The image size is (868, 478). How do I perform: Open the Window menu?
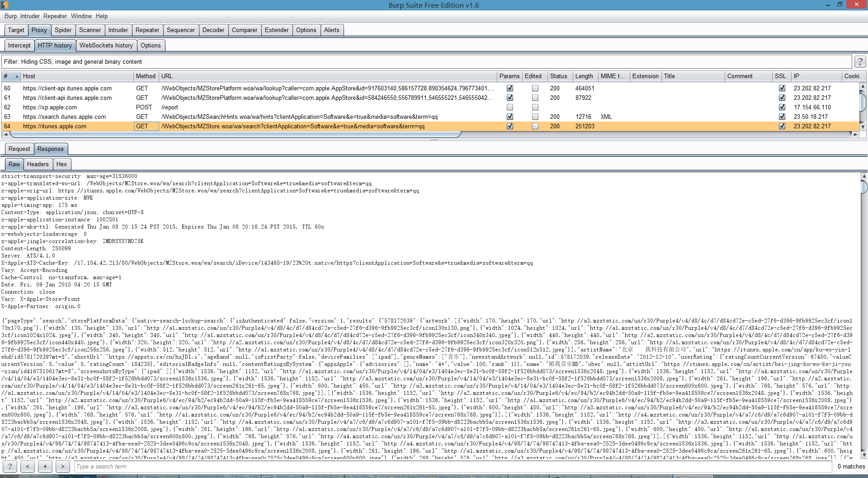tap(81, 16)
